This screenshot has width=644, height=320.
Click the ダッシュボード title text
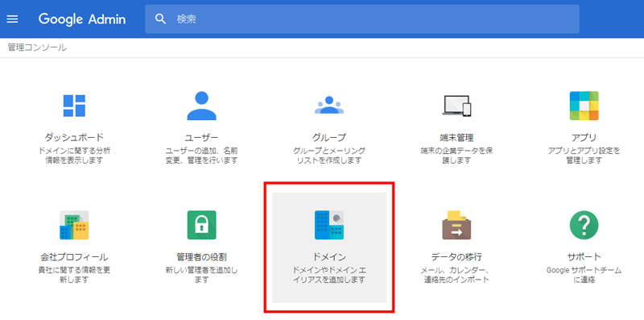coord(74,137)
